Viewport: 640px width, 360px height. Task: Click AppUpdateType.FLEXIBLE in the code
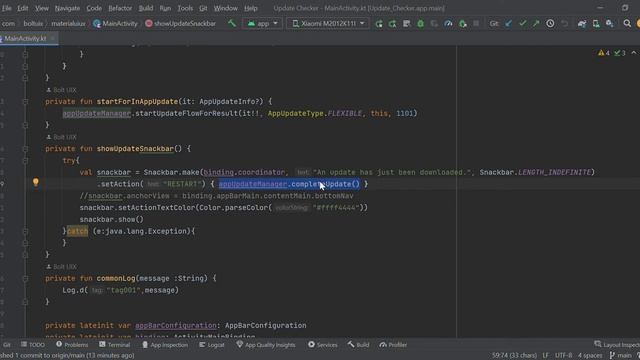[x=315, y=113]
